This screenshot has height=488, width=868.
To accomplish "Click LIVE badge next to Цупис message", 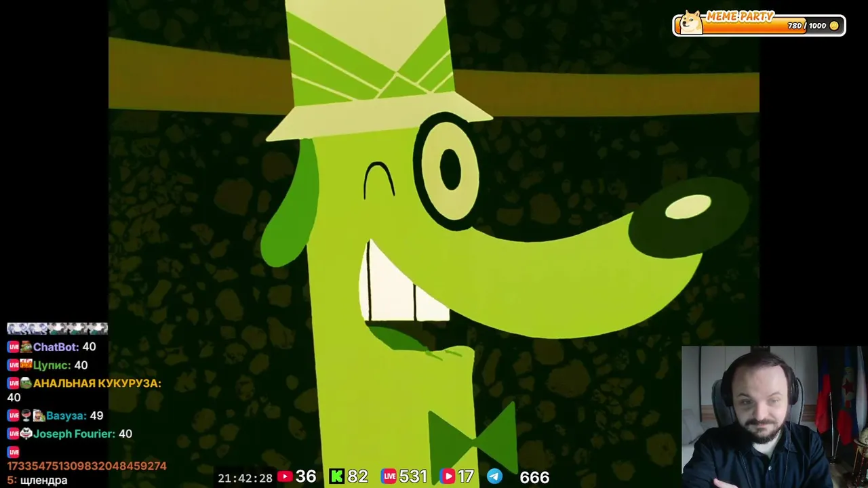I will (x=13, y=365).
